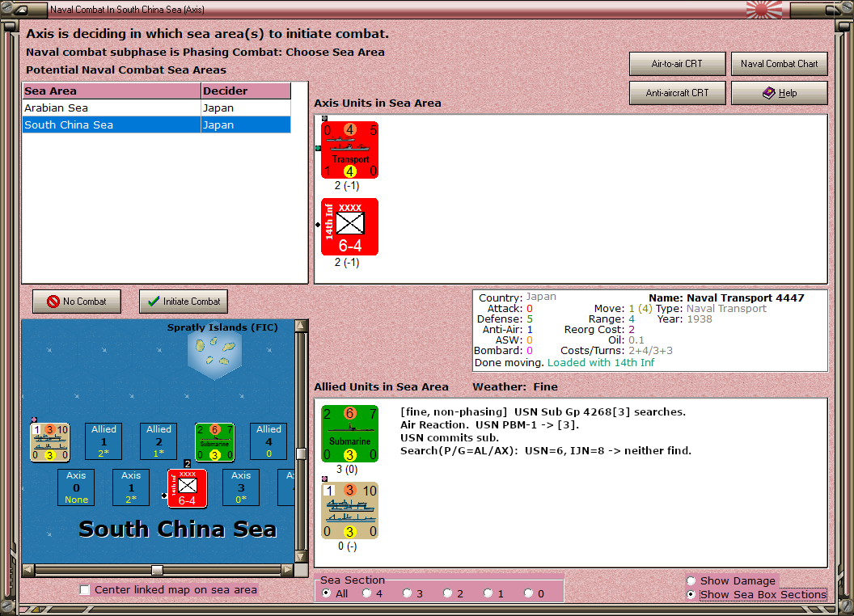Open the Naval Combat Chart

(779, 64)
